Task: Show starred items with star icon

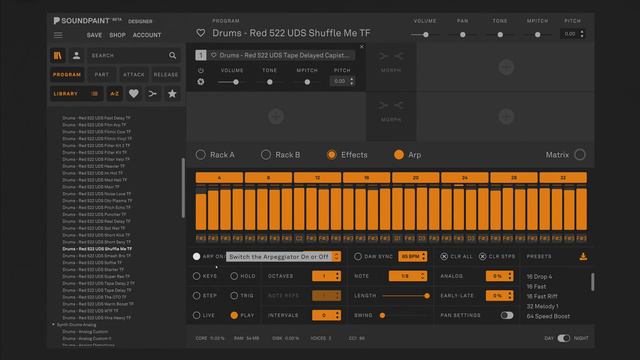Action: 172,94
